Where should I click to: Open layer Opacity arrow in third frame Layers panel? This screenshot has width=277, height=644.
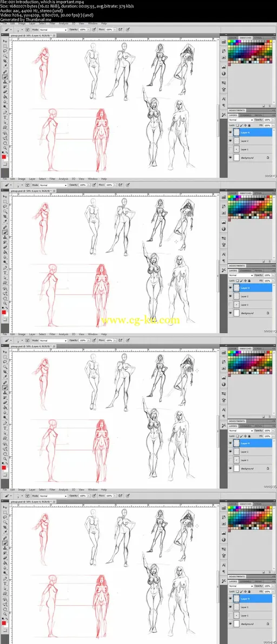click(273, 431)
